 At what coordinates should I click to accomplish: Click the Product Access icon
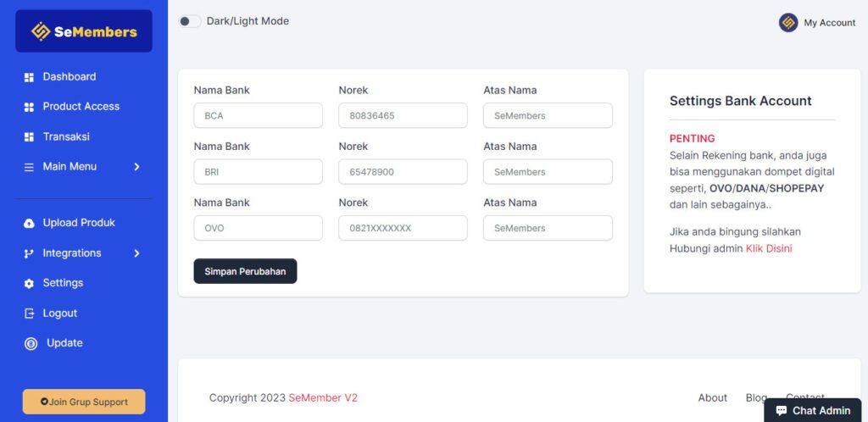[x=29, y=107]
